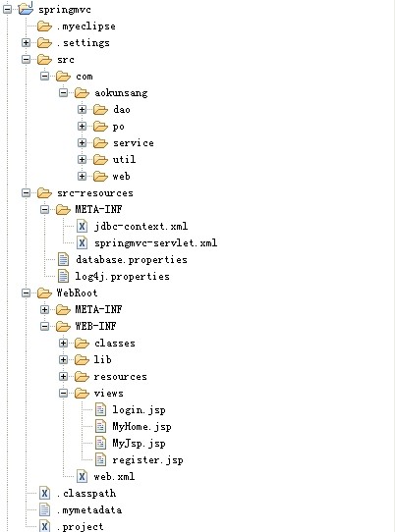This screenshot has height=532, width=395.
Task: Click the springmvc-servlet.xml file icon
Action: click(82, 242)
